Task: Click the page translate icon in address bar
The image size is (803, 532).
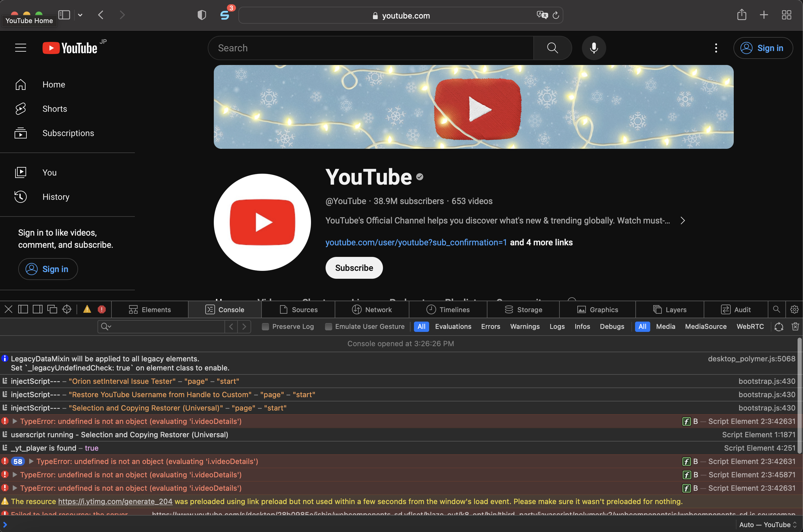Action: [x=542, y=15]
